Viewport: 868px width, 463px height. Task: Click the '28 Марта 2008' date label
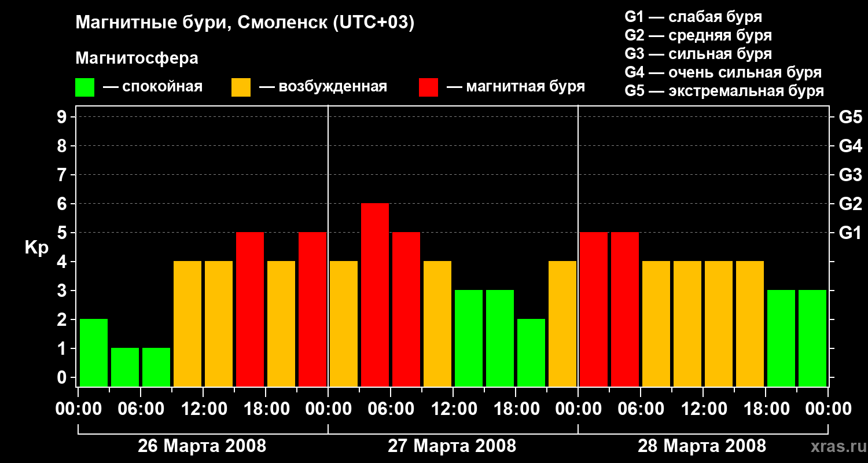[x=702, y=446]
